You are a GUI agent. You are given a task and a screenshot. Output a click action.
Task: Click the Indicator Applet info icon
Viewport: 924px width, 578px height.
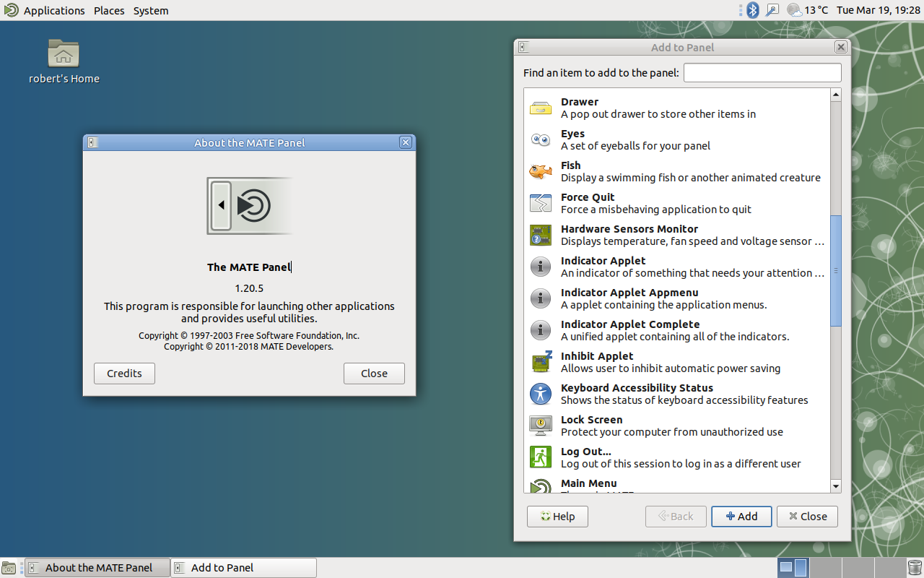click(x=541, y=267)
